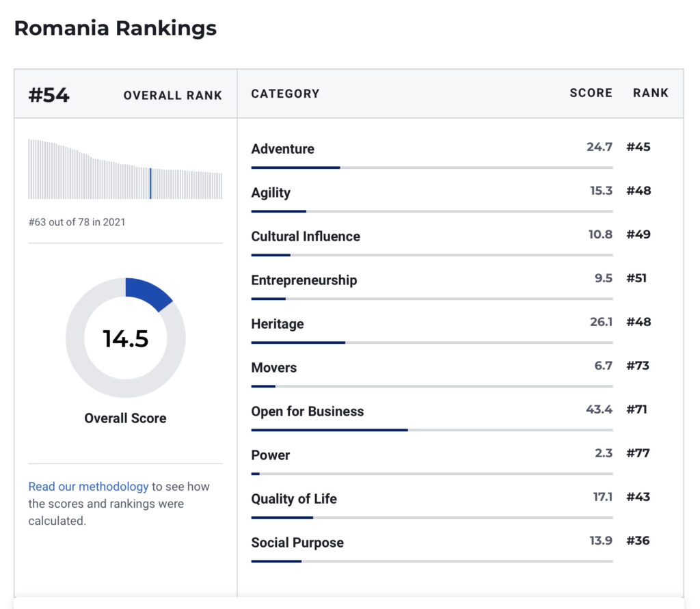Click the highlighted blue bar in ranking histogram
This screenshot has height=609, width=700.
150,183
